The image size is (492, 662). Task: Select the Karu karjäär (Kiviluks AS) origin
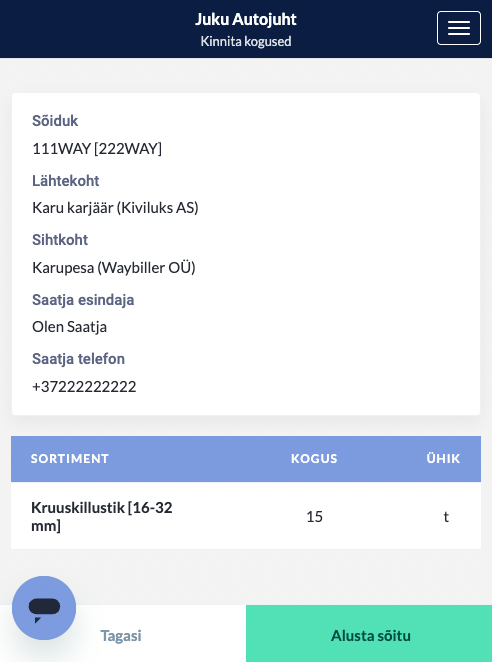coord(115,208)
